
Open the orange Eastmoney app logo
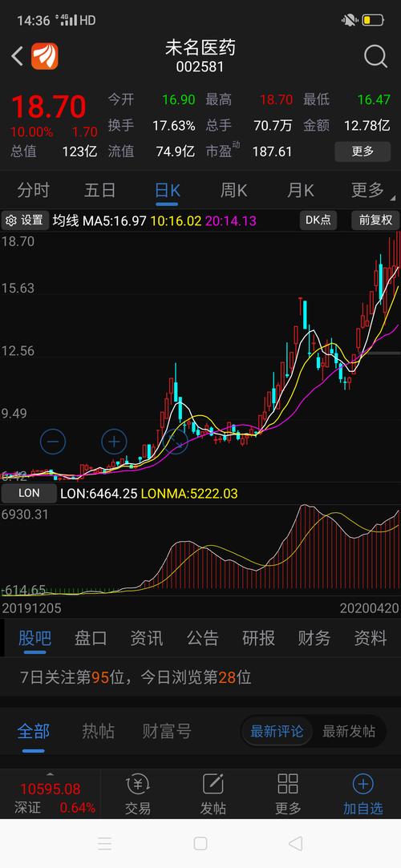click(44, 56)
